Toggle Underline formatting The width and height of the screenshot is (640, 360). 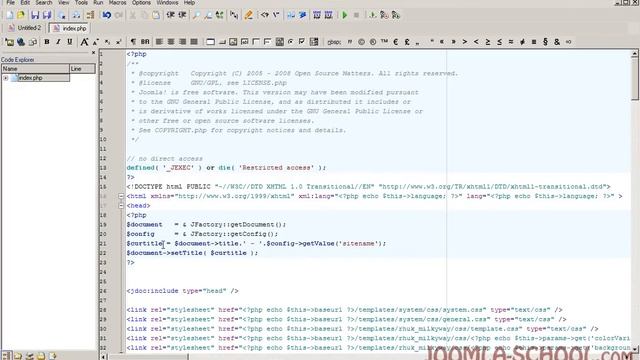[x=70, y=42]
